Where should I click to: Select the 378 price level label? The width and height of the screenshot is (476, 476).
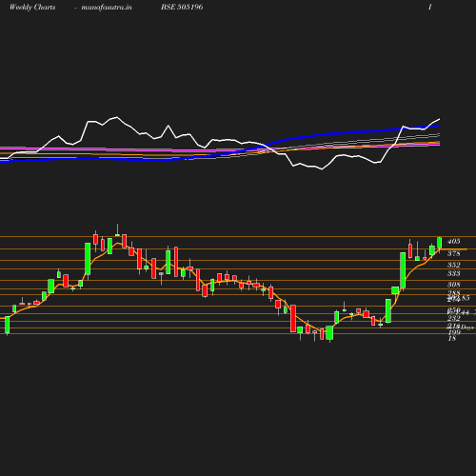[453, 253]
